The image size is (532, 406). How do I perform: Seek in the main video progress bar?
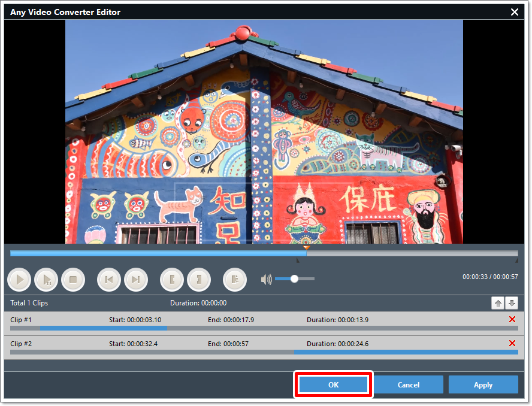[264, 253]
